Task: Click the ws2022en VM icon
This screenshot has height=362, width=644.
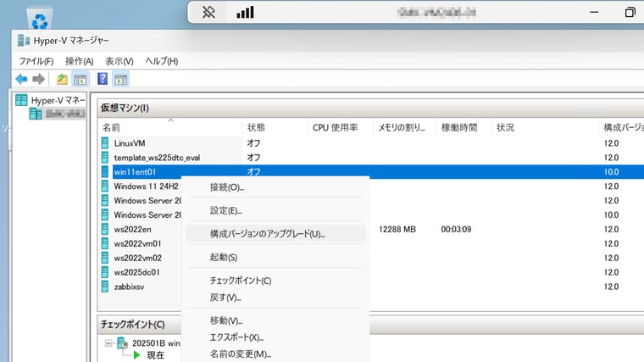Action: tap(105, 229)
